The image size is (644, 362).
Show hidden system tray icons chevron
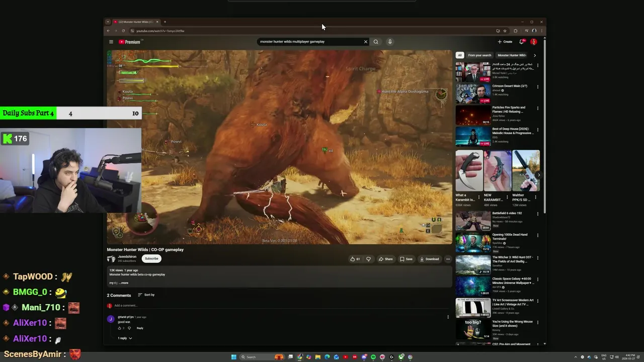click(x=576, y=357)
